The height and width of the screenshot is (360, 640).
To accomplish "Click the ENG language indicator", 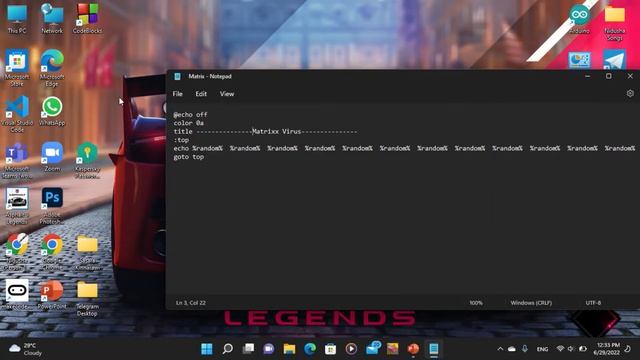I will (x=542, y=349).
